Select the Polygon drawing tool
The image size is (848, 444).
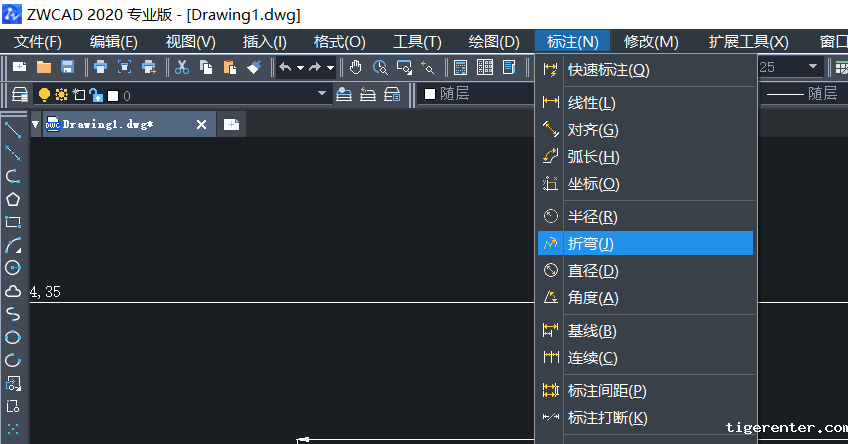tap(13, 199)
